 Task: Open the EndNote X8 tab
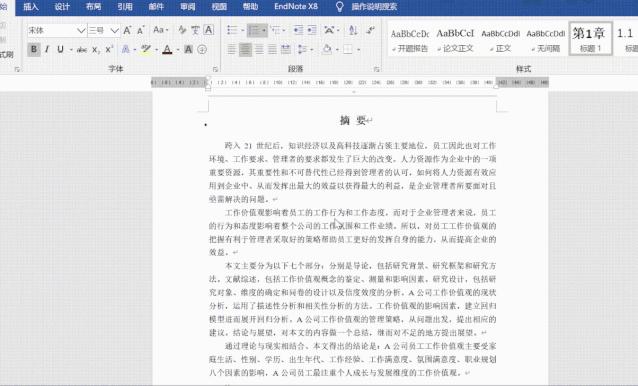296,7
